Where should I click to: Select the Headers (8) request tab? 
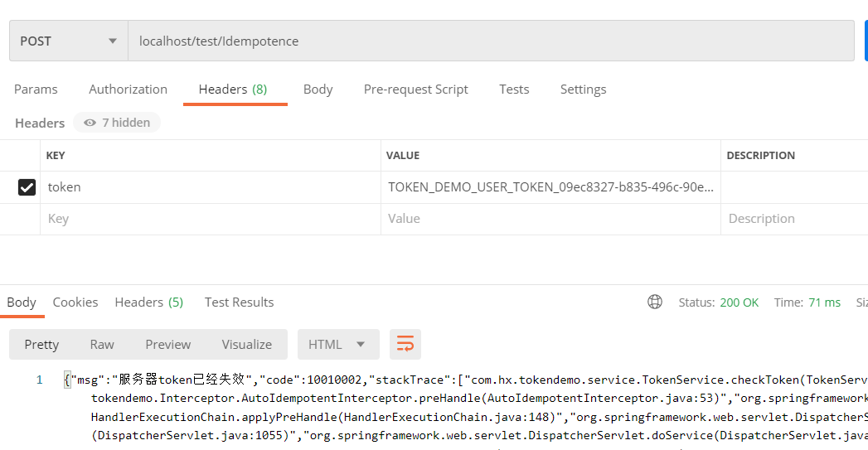(233, 90)
